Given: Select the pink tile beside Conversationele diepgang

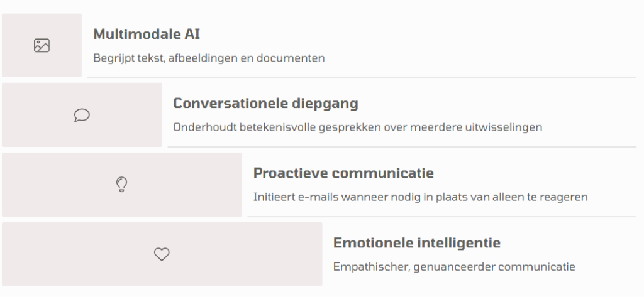Looking at the screenshot, I should click(x=82, y=115).
